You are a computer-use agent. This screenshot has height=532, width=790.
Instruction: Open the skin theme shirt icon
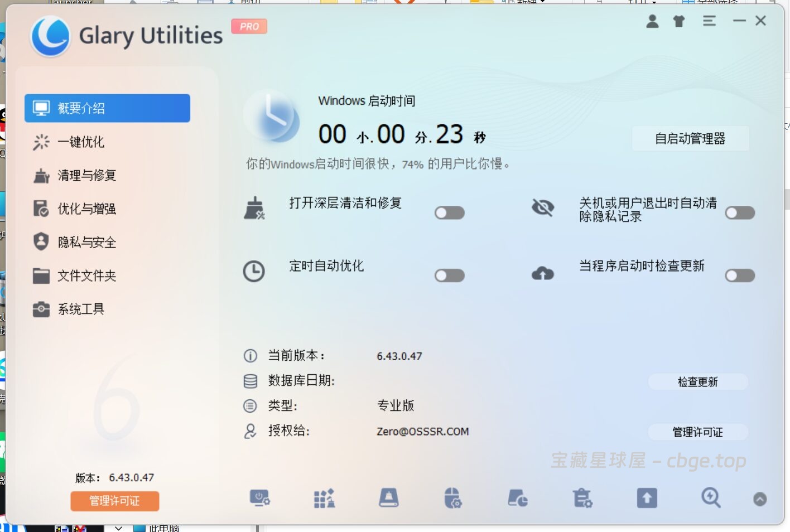pyautogui.click(x=679, y=21)
